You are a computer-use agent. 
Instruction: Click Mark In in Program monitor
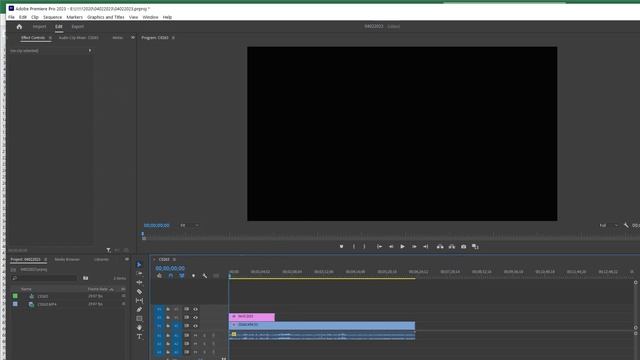(x=353, y=247)
